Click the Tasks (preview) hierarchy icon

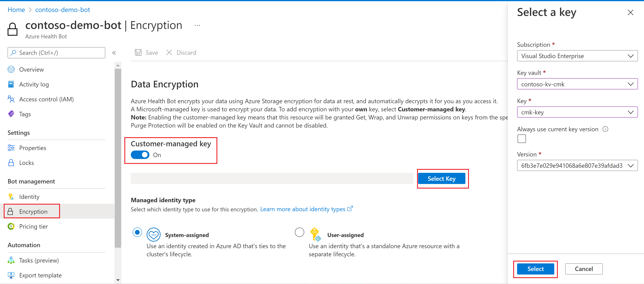coord(11,260)
